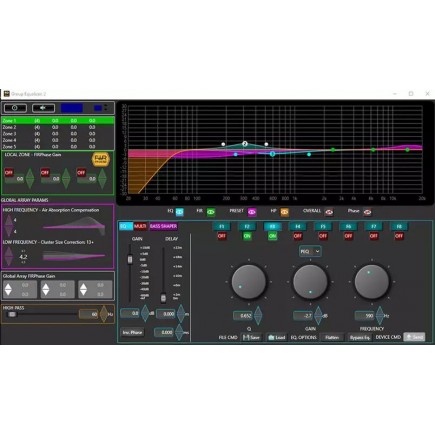Click the high pass Hz diamond stepper
This screenshot has height=435, width=435.
coord(104,314)
